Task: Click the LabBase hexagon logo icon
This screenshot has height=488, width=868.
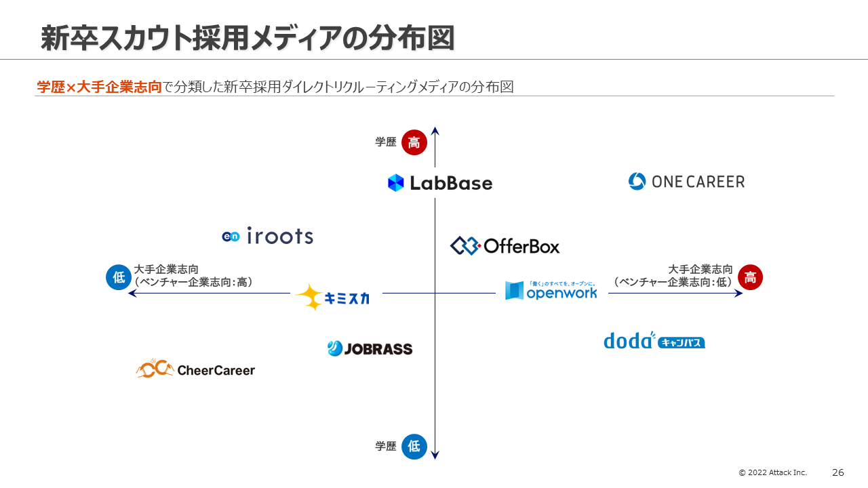Action: (x=396, y=183)
